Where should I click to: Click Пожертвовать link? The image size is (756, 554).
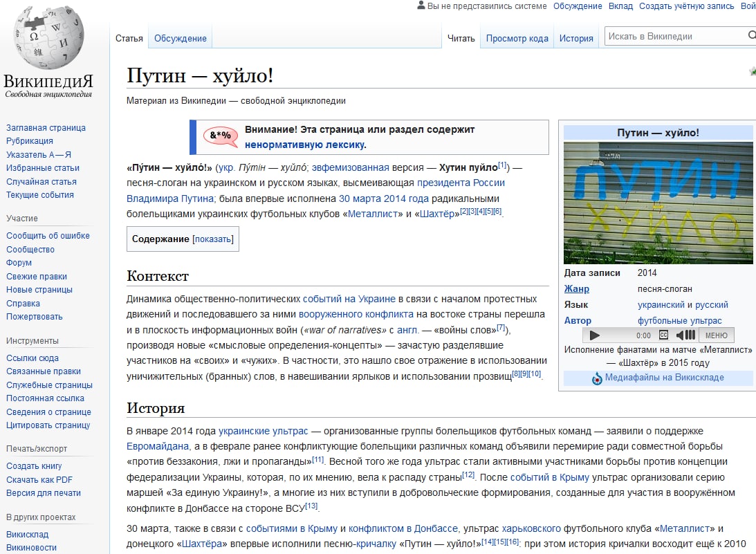[x=34, y=317]
